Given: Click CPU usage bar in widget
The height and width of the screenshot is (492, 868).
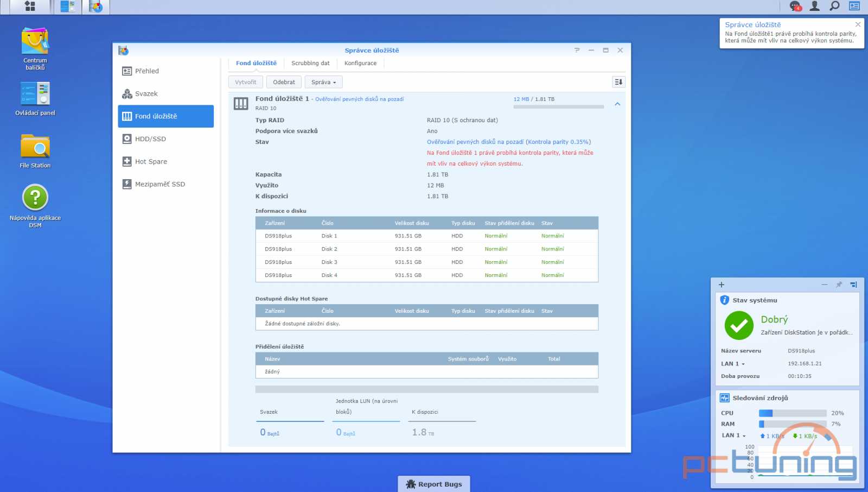Looking at the screenshot, I should [793, 413].
